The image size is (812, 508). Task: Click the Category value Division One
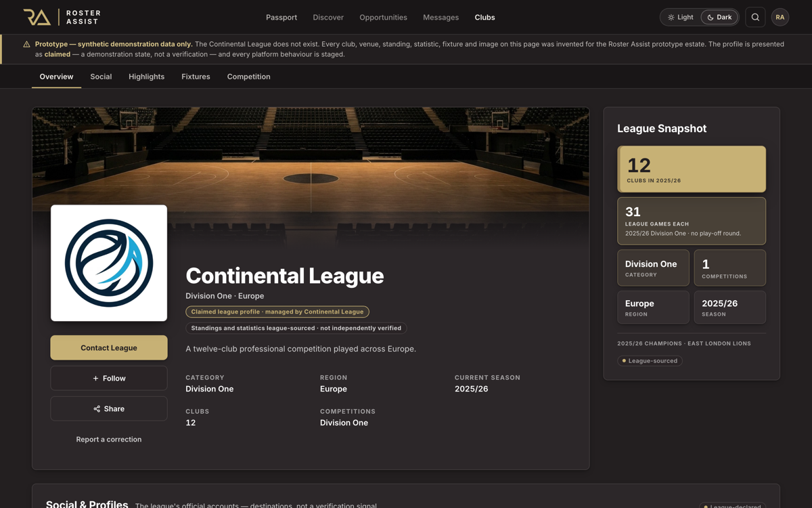pos(210,389)
